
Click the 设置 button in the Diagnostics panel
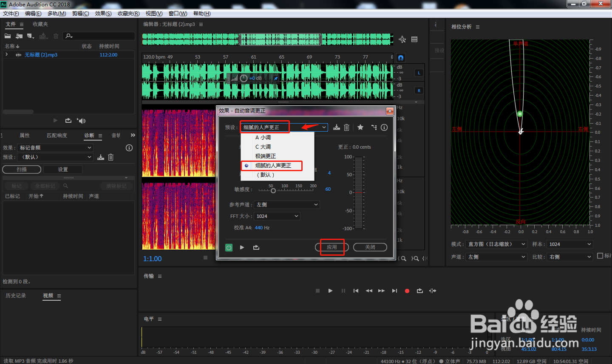[x=63, y=169]
